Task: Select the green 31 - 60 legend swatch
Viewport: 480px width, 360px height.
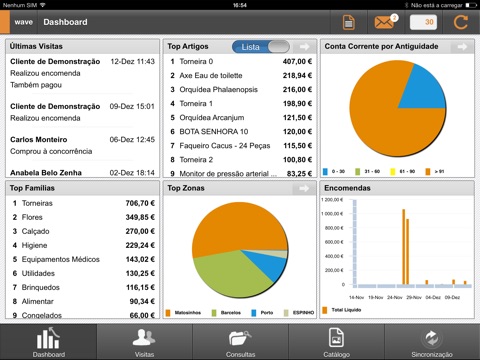Action: click(358, 171)
